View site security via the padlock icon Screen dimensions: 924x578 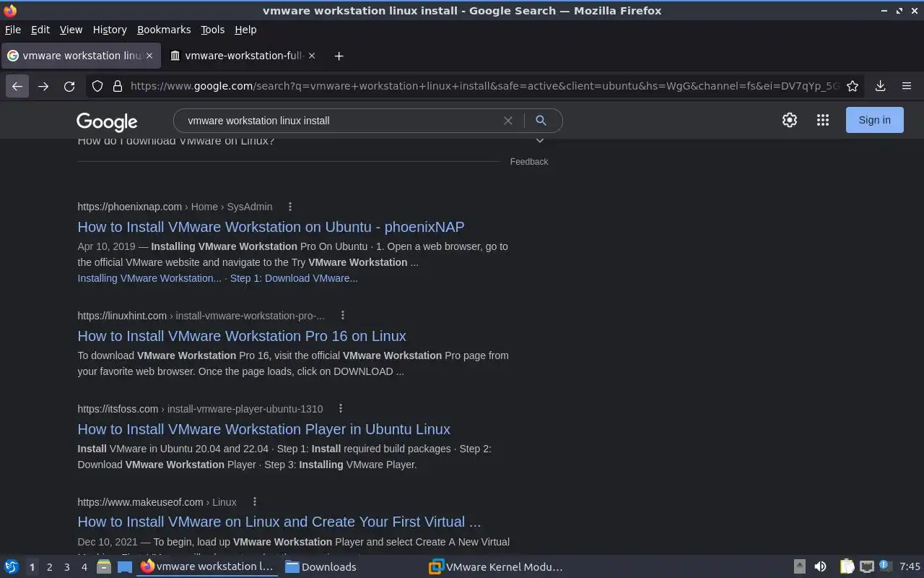coord(118,86)
